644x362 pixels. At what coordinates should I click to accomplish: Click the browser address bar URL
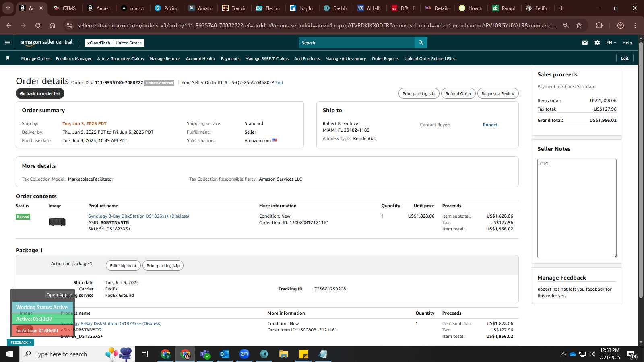click(316, 25)
